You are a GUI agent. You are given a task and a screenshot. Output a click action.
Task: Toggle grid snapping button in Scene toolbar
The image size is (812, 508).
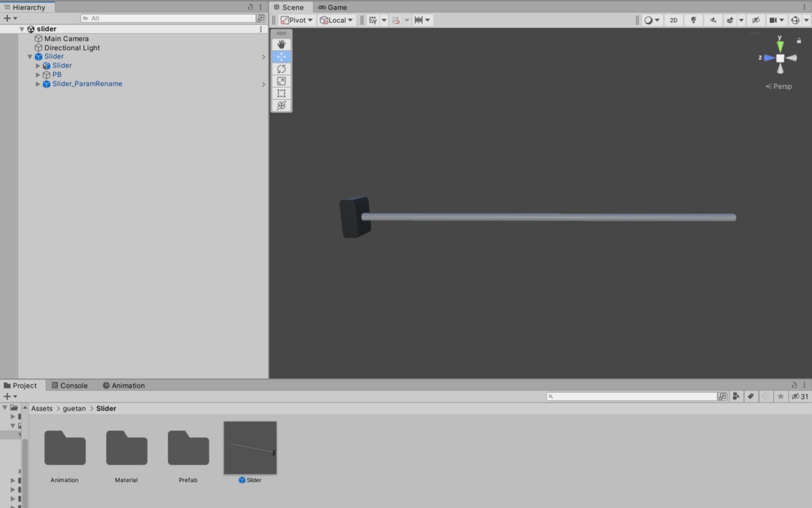pos(373,20)
